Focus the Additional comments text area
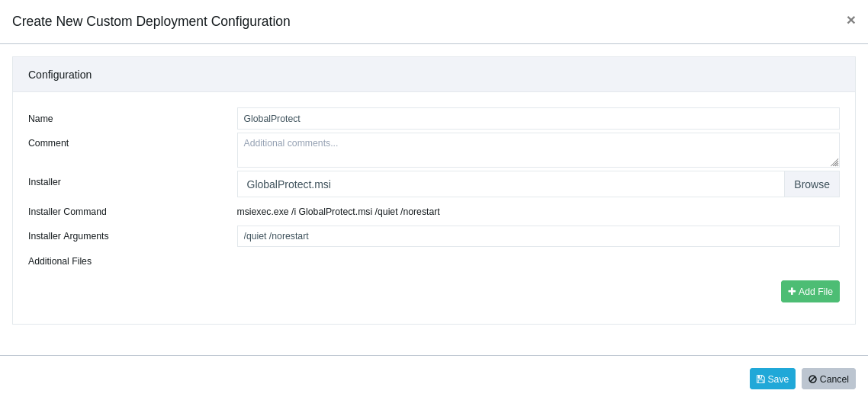The image size is (868, 400). [x=538, y=150]
